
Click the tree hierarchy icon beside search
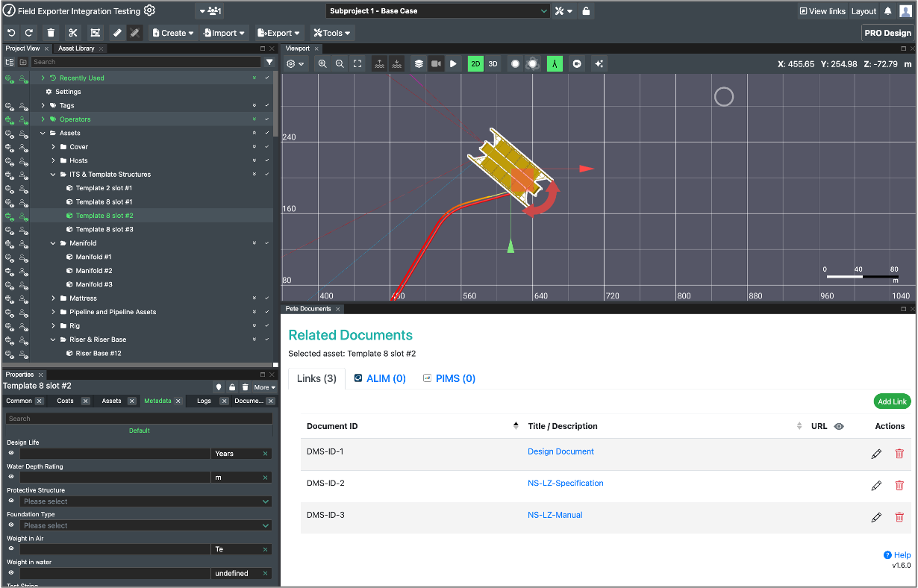click(x=10, y=62)
